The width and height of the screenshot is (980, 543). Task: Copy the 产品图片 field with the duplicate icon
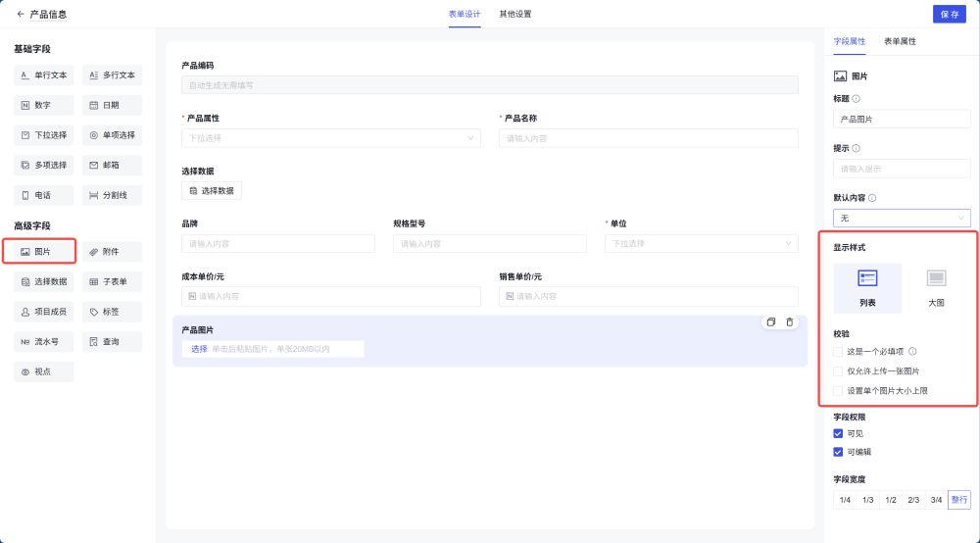pyautogui.click(x=771, y=322)
